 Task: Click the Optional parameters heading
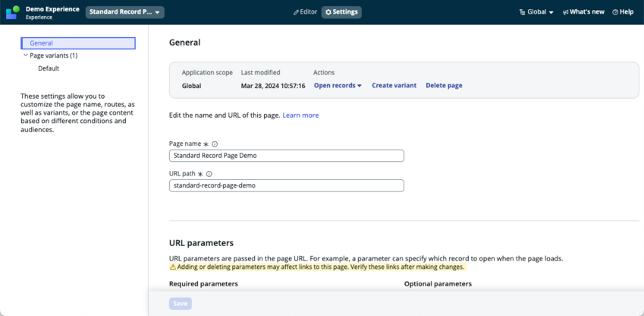click(438, 284)
